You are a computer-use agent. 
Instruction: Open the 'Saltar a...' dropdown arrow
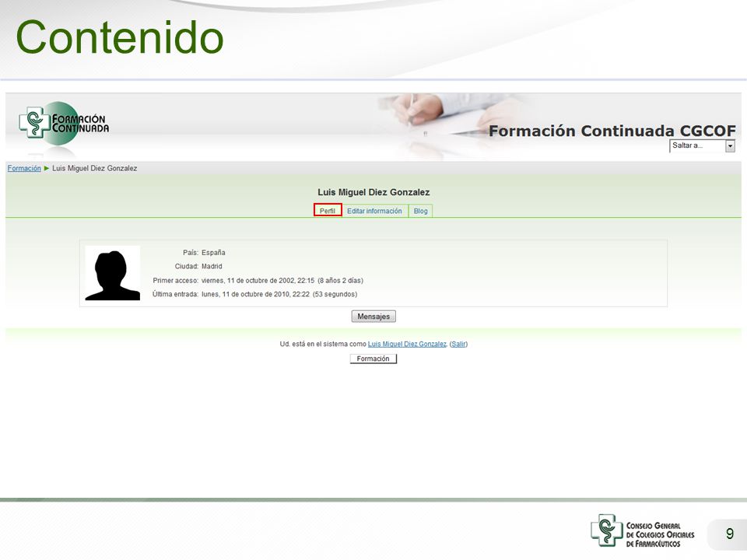tap(730, 145)
